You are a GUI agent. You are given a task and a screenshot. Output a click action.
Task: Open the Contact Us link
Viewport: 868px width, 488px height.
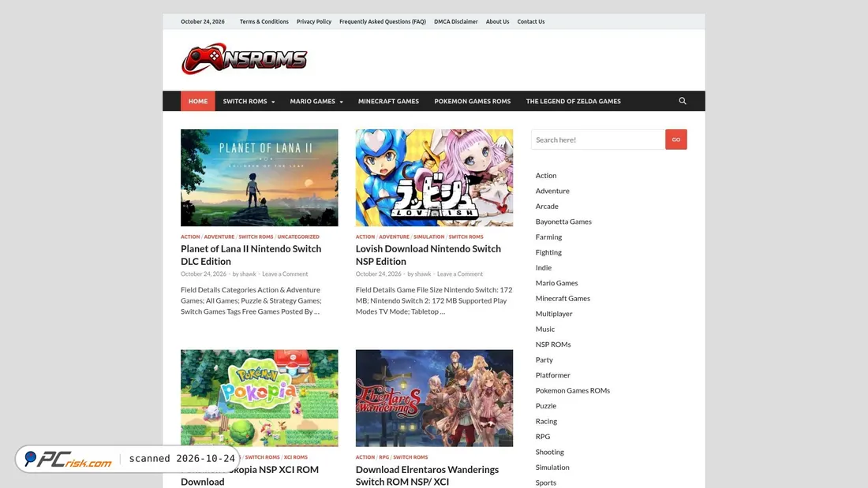click(x=531, y=21)
